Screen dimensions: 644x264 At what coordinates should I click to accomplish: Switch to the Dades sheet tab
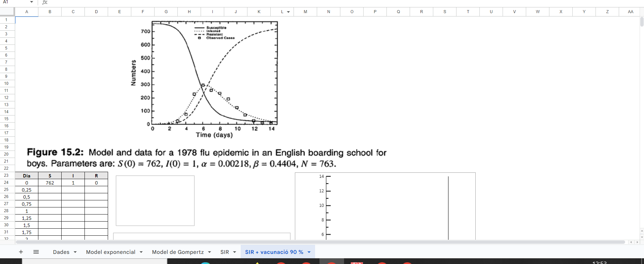point(61,252)
